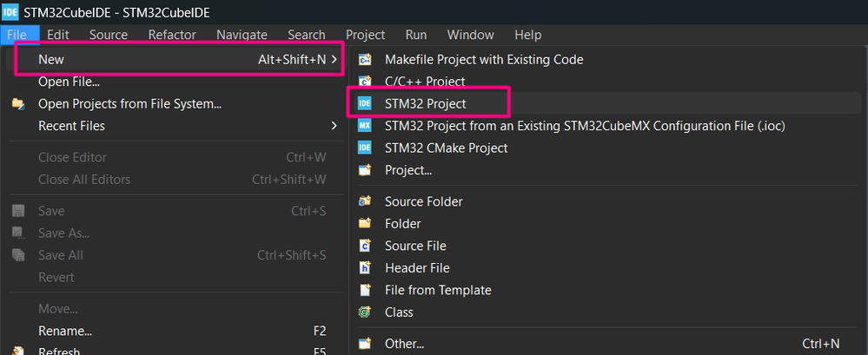The height and width of the screenshot is (355, 868).
Task: Open the Navigate menu
Action: 242,35
